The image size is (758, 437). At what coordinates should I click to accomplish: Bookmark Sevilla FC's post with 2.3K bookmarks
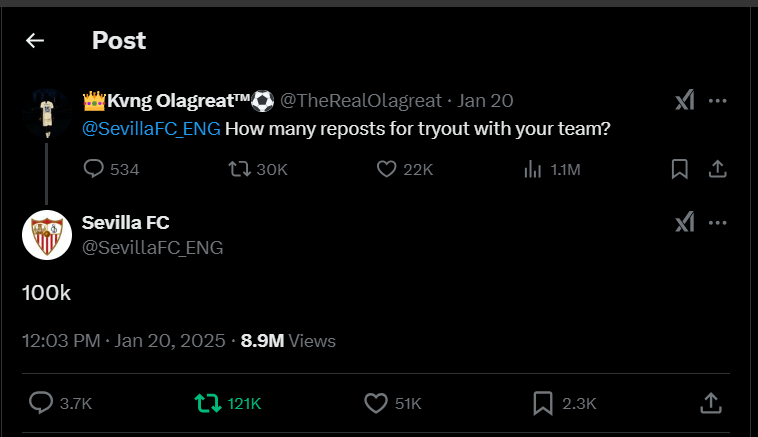542,403
